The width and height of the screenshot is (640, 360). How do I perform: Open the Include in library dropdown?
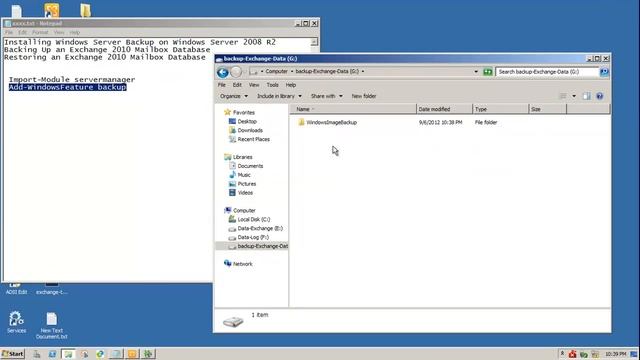point(279,96)
